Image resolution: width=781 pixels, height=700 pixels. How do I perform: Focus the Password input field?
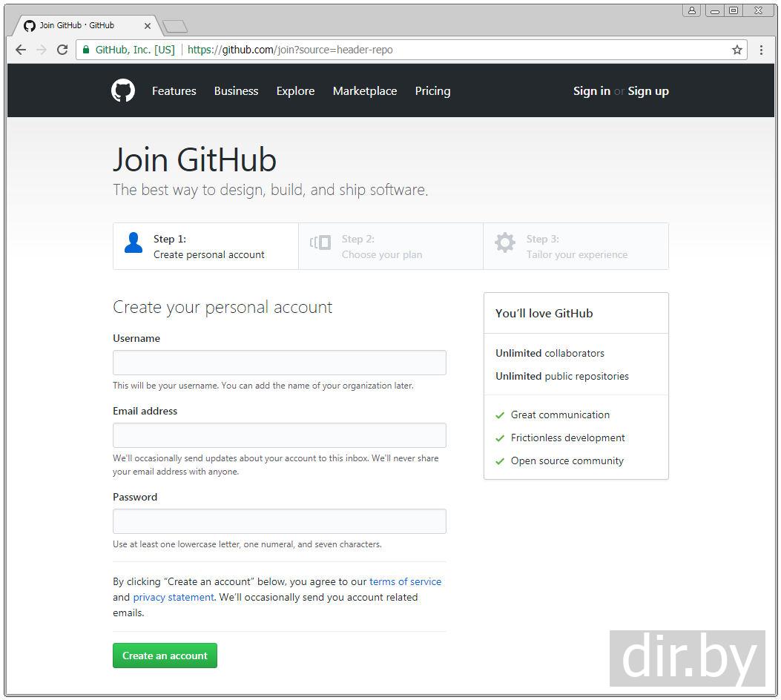click(280, 521)
